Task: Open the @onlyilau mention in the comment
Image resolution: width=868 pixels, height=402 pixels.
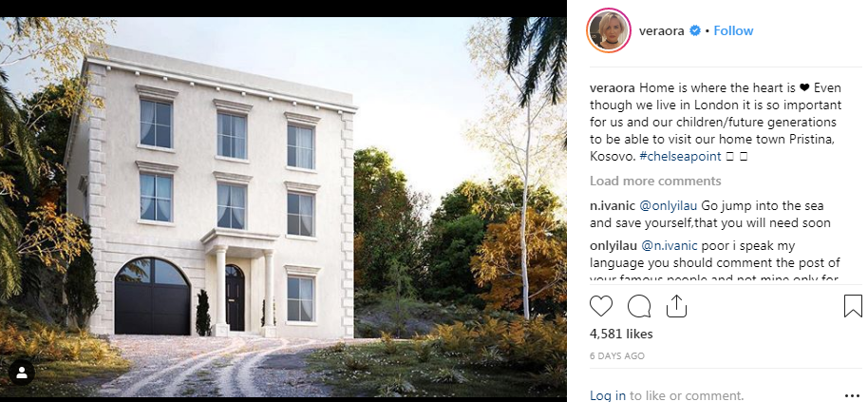Action: [x=669, y=205]
